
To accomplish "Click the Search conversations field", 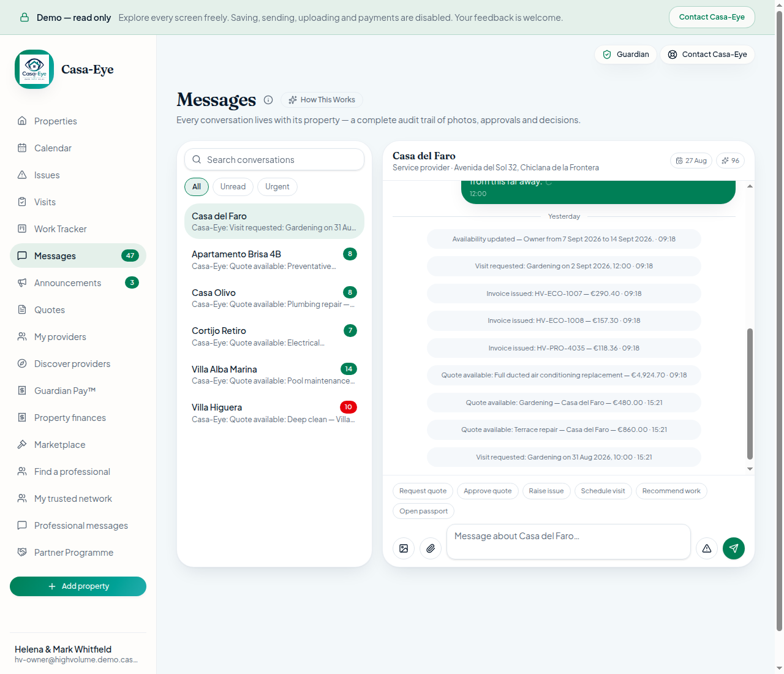I will pos(274,160).
